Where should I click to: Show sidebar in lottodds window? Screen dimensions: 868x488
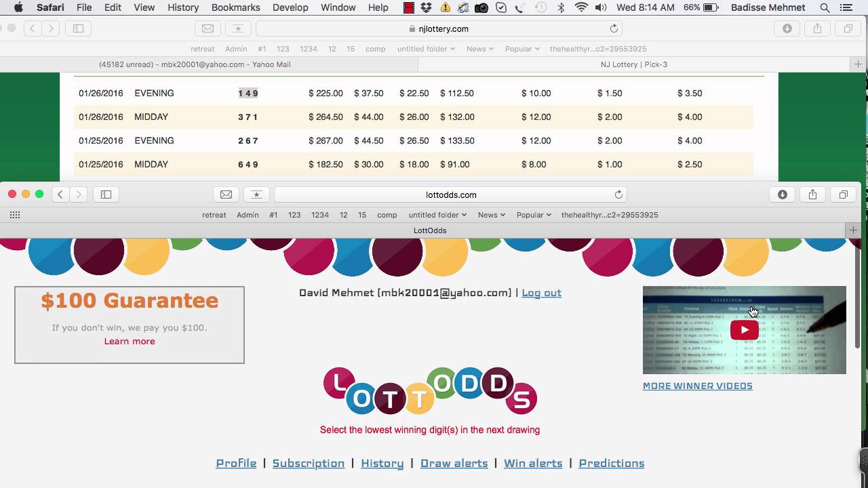106,195
